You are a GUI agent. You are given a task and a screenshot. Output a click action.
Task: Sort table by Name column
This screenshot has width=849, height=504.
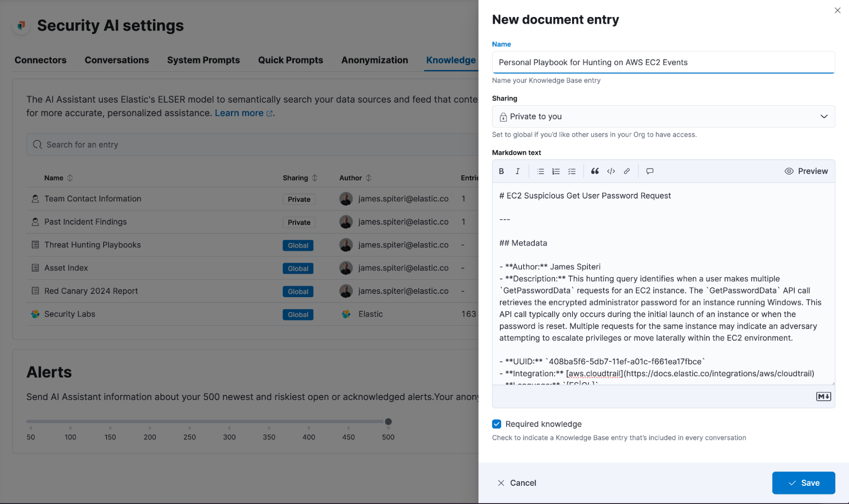click(59, 178)
